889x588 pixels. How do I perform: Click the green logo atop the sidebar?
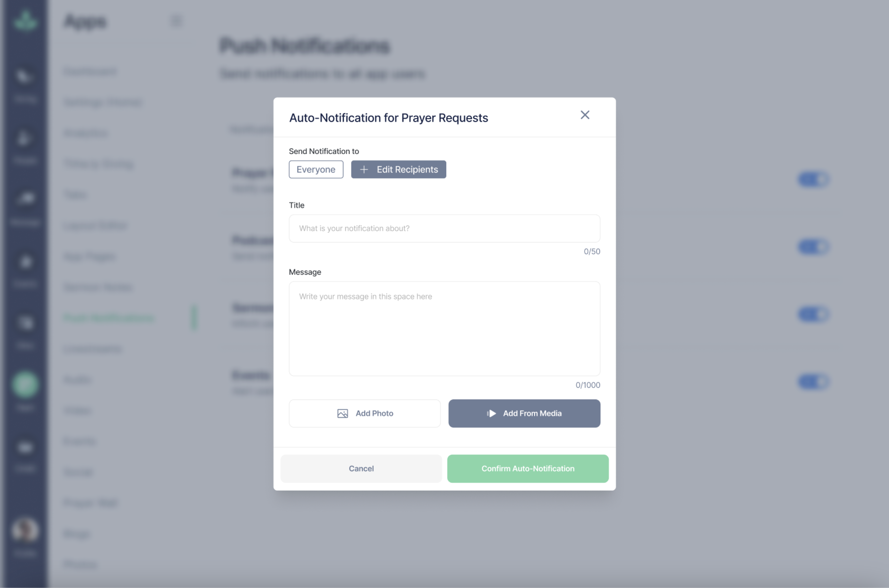(25, 21)
